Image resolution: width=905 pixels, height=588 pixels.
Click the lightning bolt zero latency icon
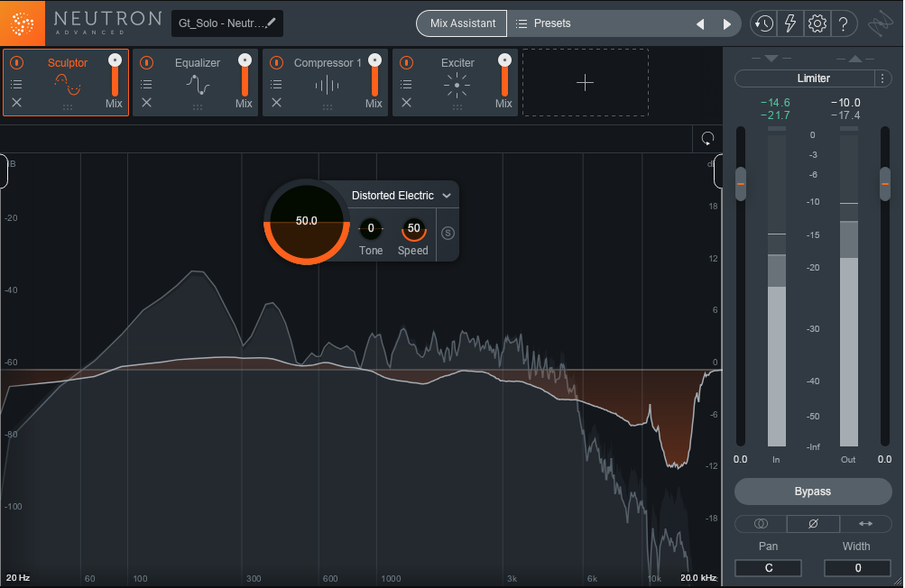pos(790,23)
